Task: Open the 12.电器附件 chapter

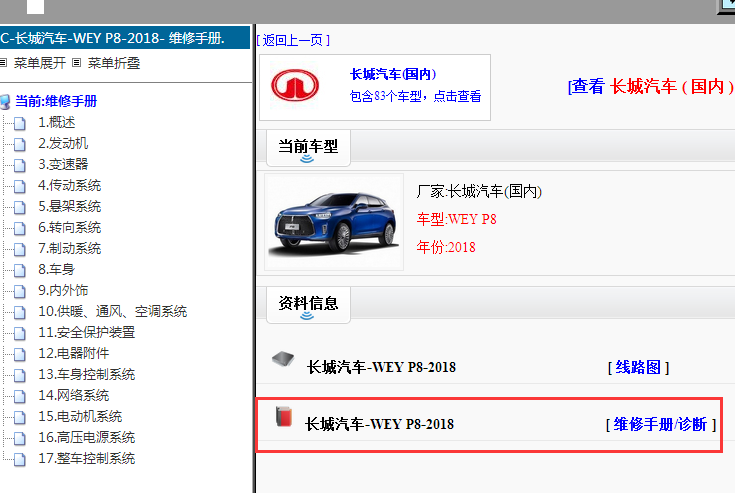Action: [x=73, y=353]
